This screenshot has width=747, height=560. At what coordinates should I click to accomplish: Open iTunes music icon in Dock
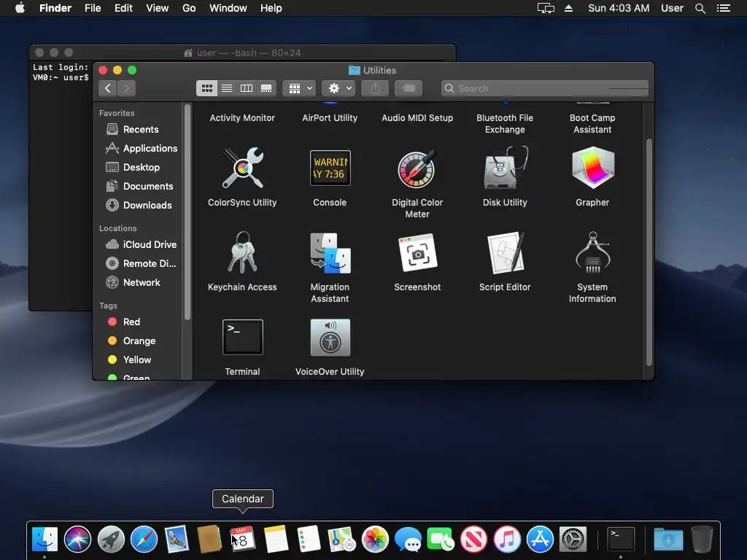(x=507, y=540)
